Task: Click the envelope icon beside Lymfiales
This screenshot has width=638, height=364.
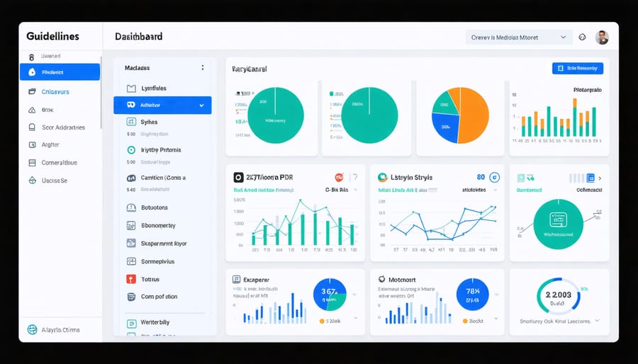Action: click(x=131, y=88)
